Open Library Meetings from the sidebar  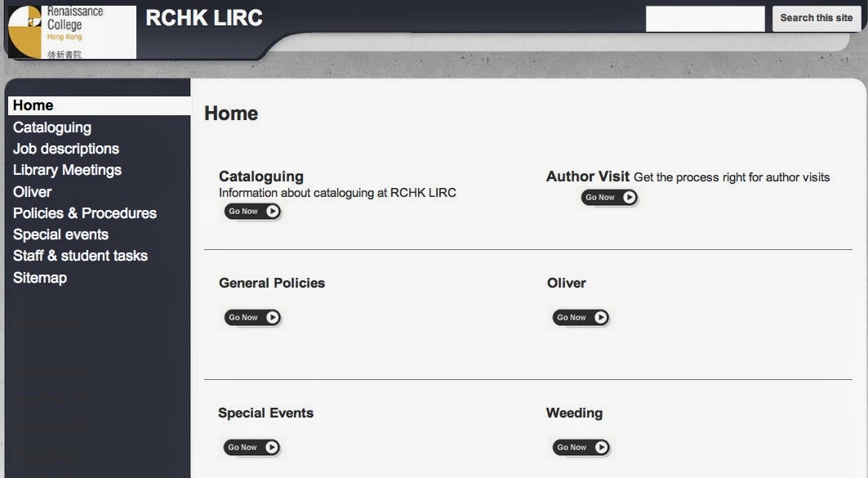click(x=67, y=170)
